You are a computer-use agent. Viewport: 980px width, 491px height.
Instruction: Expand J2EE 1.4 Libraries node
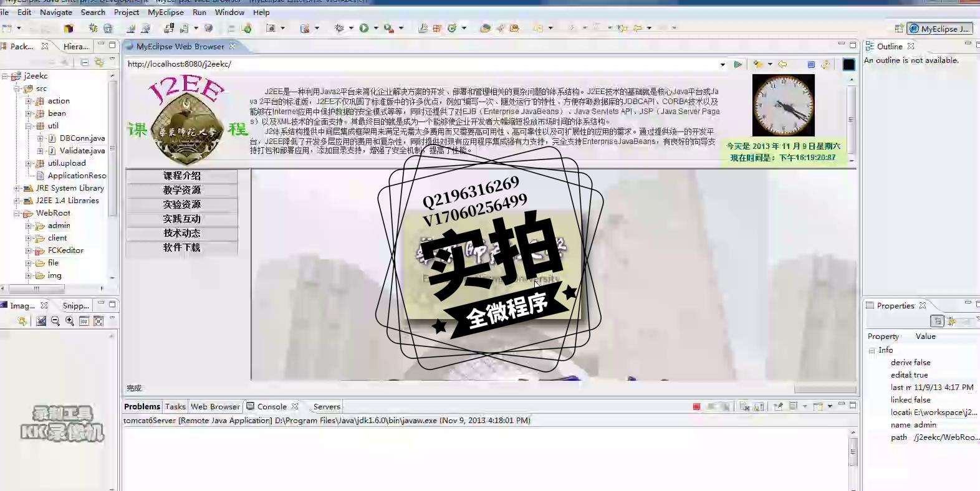(17, 201)
